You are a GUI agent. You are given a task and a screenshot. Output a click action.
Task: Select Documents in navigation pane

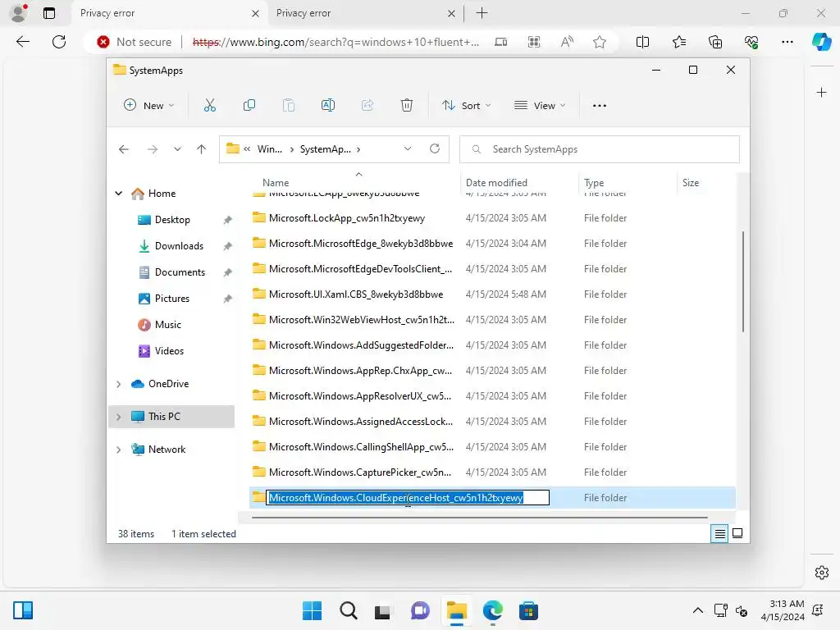pos(180,272)
